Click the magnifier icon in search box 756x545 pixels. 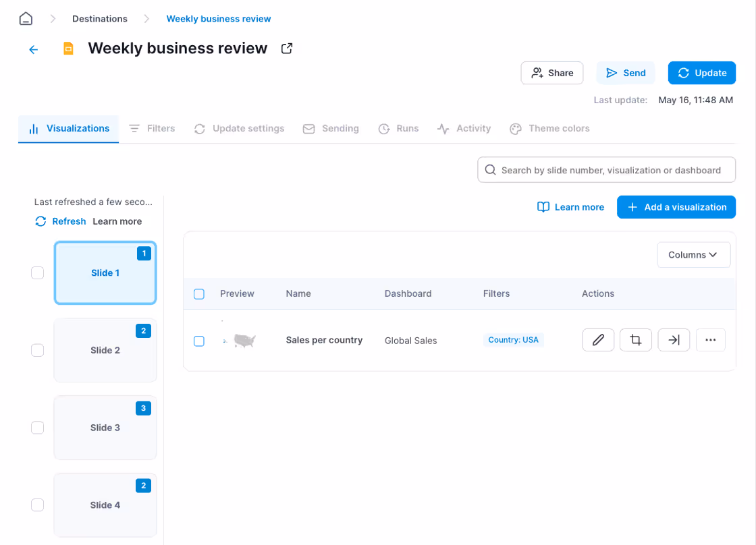click(x=490, y=169)
